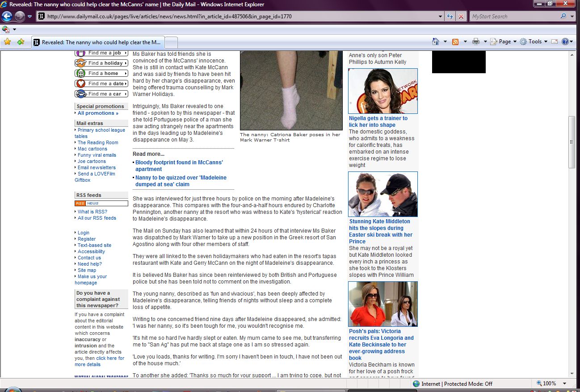
Task: Select the 'Revealed: The nanny' browser tab
Action: pos(98,42)
